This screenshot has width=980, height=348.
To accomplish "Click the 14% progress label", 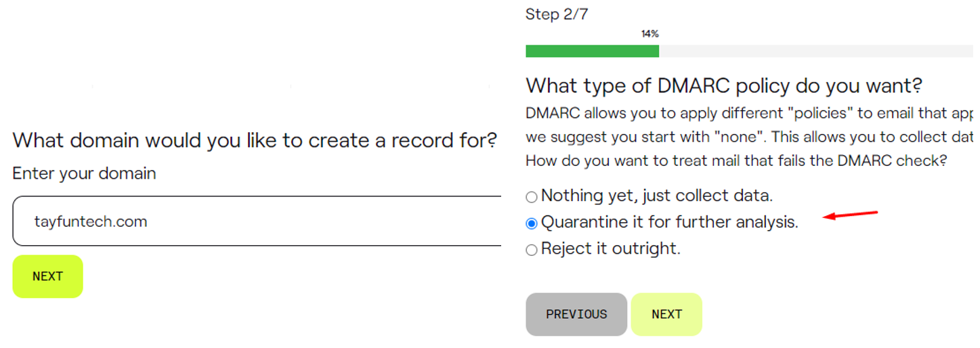I will (650, 34).
